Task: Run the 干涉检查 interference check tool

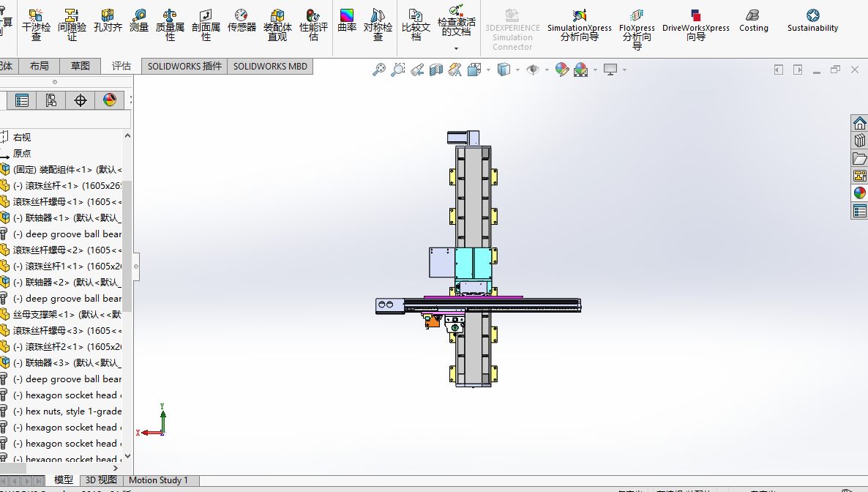Action: pos(36,25)
